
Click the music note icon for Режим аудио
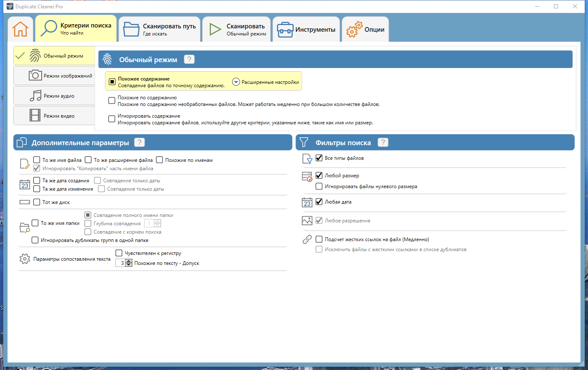[35, 96]
